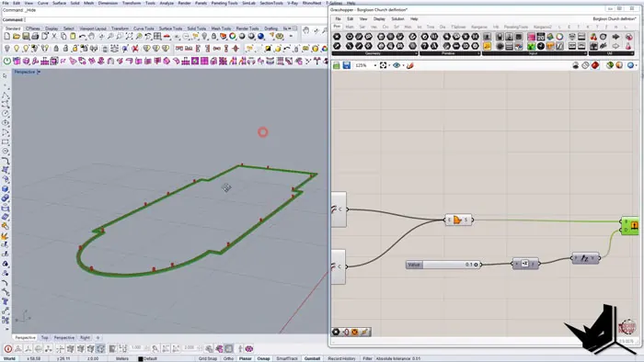The height and width of the screenshot is (362, 644).
Task: Click the Unit Z vector component
Action: [585, 258]
